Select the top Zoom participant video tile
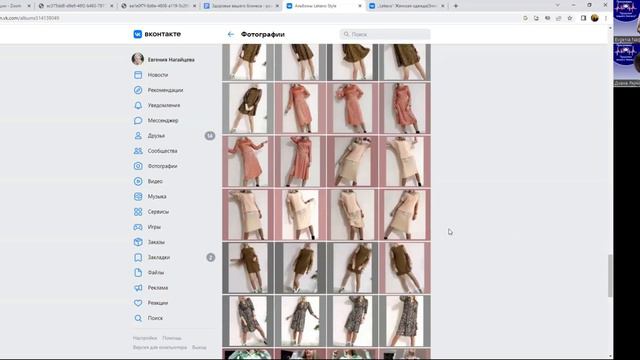This screenshot has width=640, height=360. pos(627,21)
